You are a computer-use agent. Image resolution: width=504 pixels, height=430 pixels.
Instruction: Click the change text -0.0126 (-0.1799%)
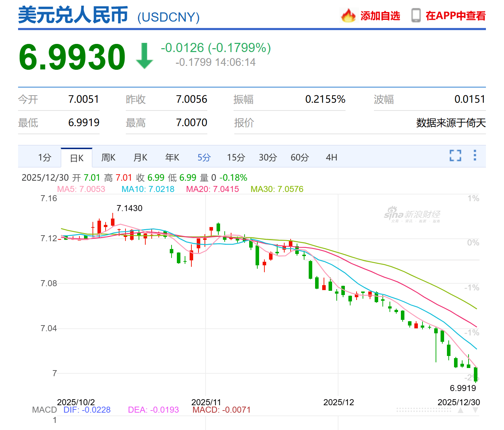pyautogui.click(x=216, y=47)
